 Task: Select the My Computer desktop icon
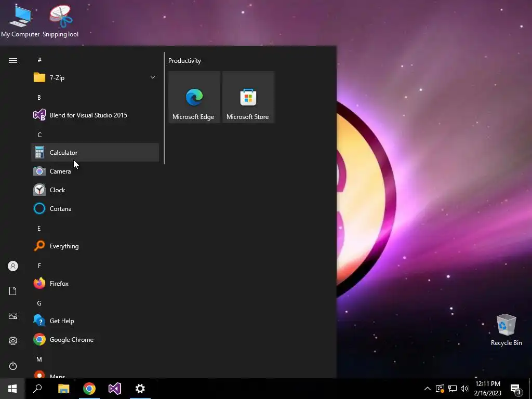coord(20,21)
